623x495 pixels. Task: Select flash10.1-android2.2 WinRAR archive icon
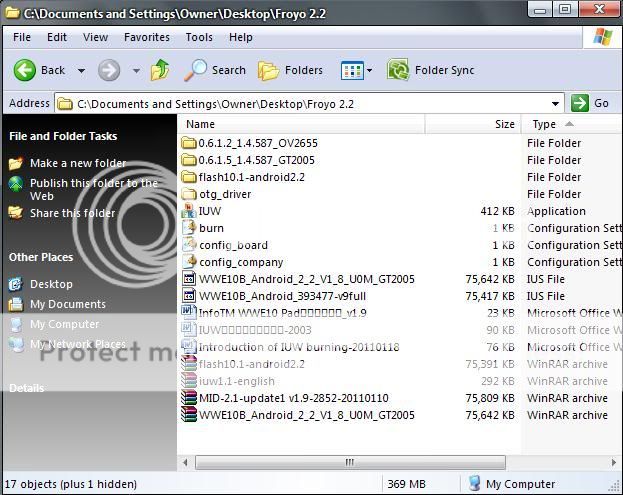tap(189, 364)
